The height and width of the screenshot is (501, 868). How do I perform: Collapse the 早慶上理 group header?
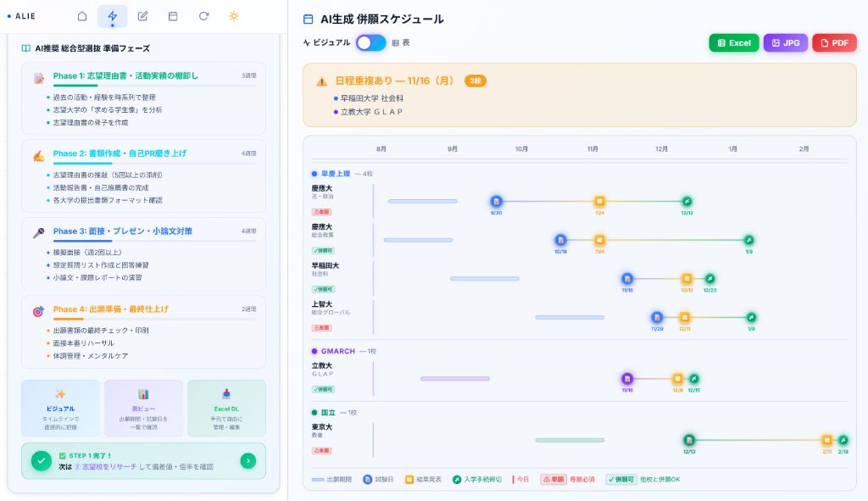click(342, 174)
